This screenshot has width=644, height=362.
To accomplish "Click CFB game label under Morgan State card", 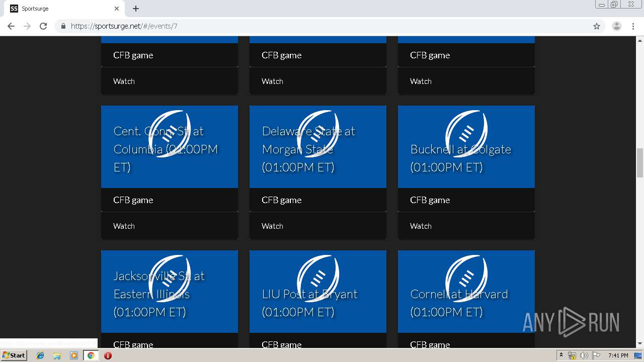I will click(x=282, y=200).
